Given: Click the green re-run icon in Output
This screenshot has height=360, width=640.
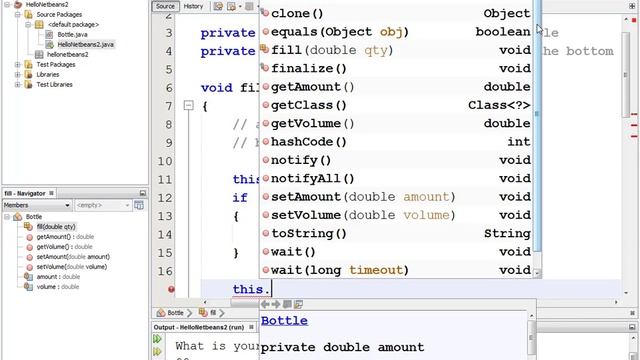Looking at the screenshot, I should click(x=157, y=339).
